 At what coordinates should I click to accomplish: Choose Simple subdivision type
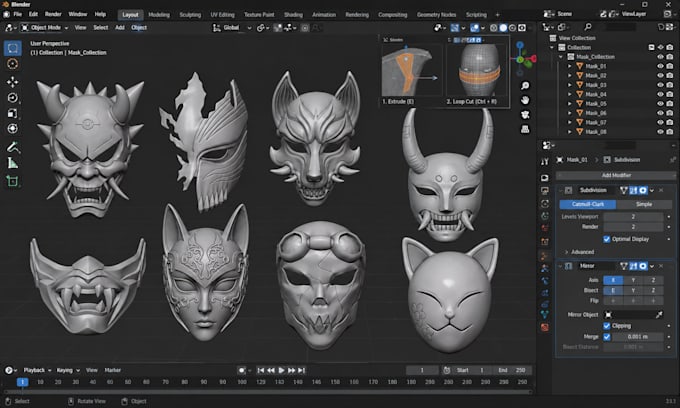click(644, 204)
